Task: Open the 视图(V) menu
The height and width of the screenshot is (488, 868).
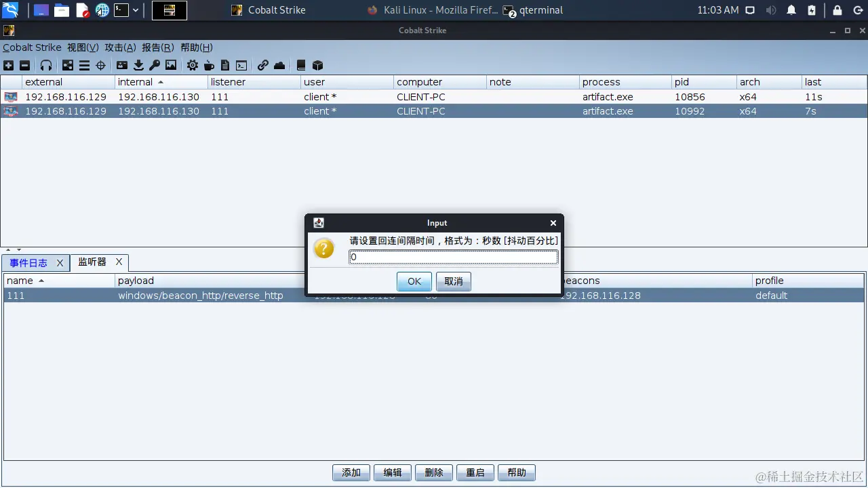Action: point(83,47)
